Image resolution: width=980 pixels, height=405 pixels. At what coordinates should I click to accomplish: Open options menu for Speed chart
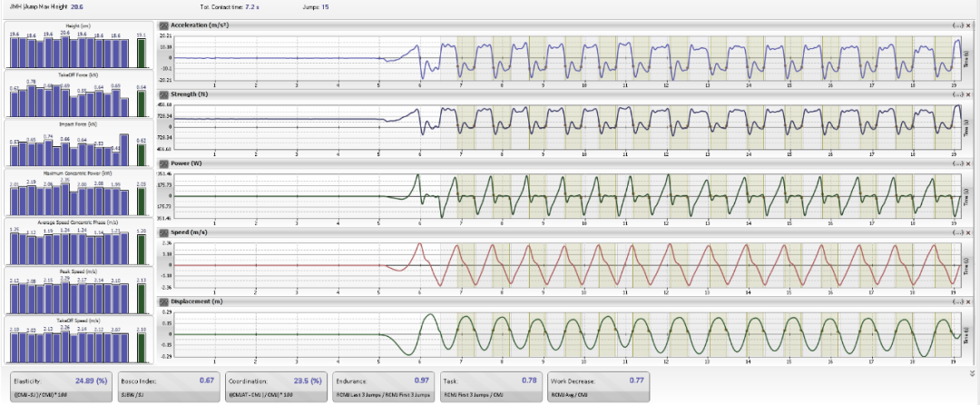pos(960,232)
